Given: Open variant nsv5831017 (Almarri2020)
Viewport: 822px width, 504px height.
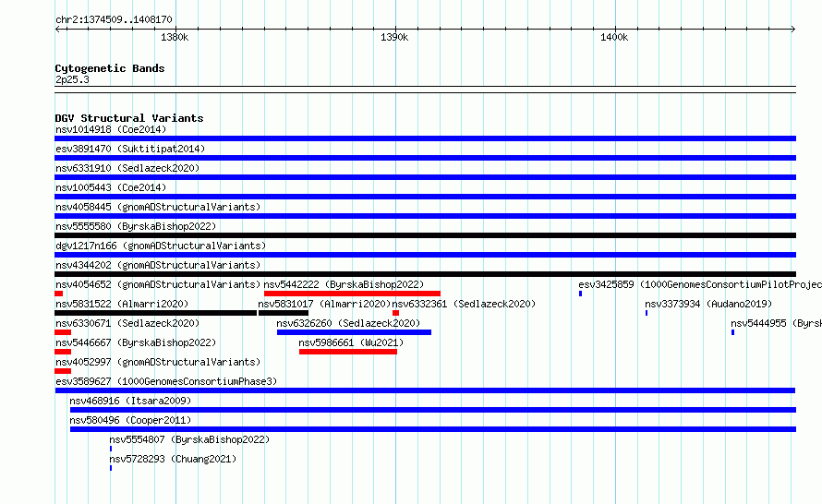Looking at the screenshot, I should [x=324, y=304].
